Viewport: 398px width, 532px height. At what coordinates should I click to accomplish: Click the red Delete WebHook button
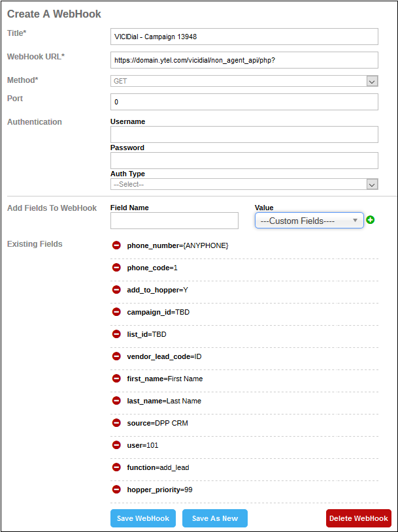pyautogui.click(x=358, y=518)
